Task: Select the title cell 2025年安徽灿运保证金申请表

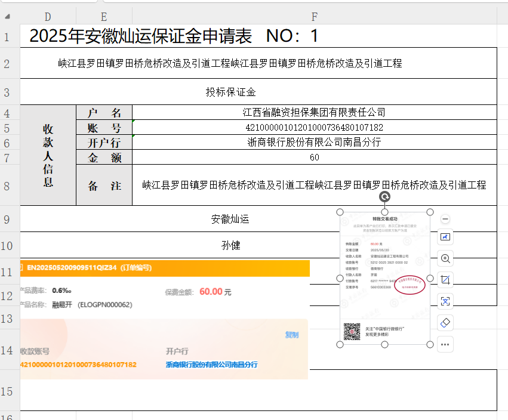Action: click(x=173, y=36)
